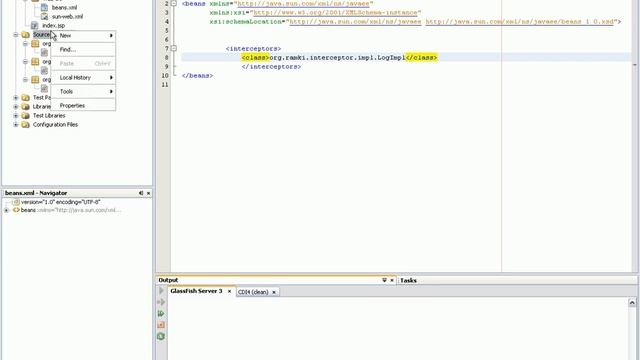Click the Java file icon under second org package
Viewport: 640px width, 360px height.
(44, 71)
